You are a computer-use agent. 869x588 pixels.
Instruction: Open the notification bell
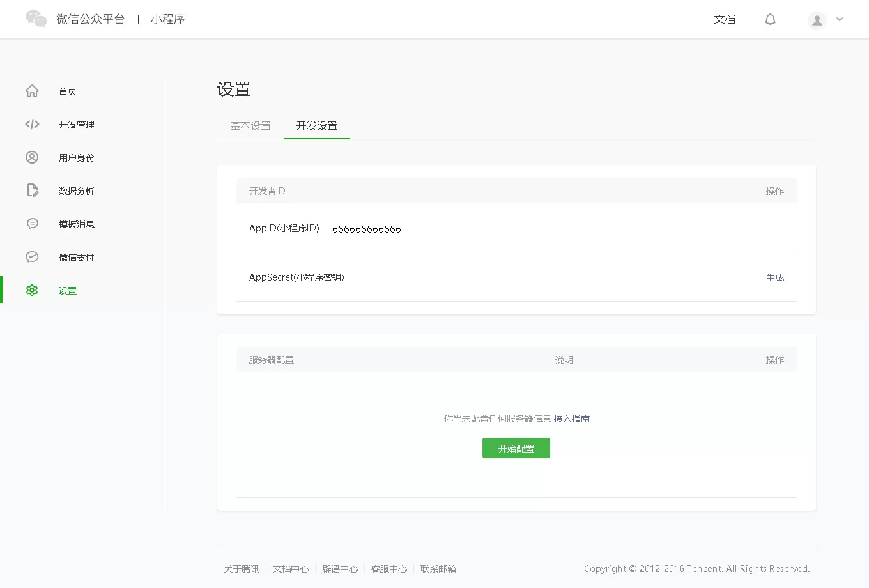[771, 19]
